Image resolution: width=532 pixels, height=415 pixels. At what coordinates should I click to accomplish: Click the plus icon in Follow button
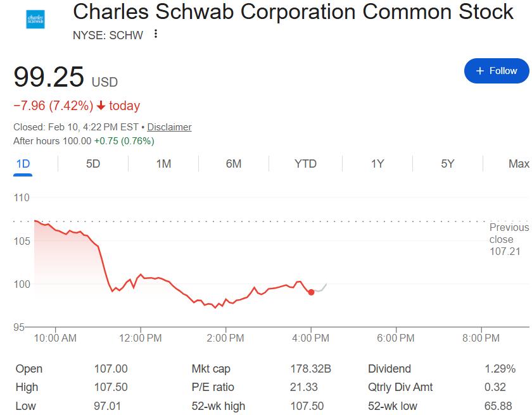pos(480,71)
